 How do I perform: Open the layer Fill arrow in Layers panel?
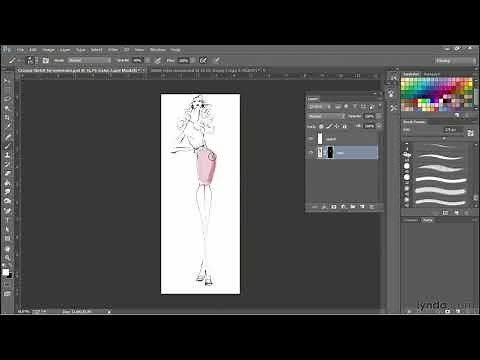point(379,126)
